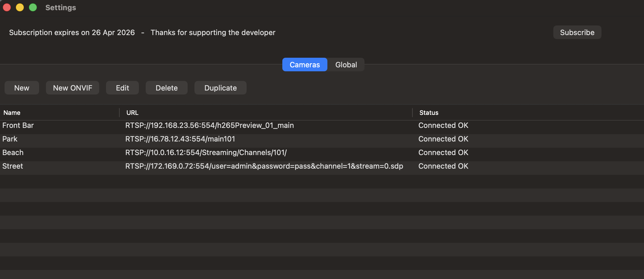Select the Cameras tab
The height and width of the screenshot is (279, 644).
[x=304, y=65]
